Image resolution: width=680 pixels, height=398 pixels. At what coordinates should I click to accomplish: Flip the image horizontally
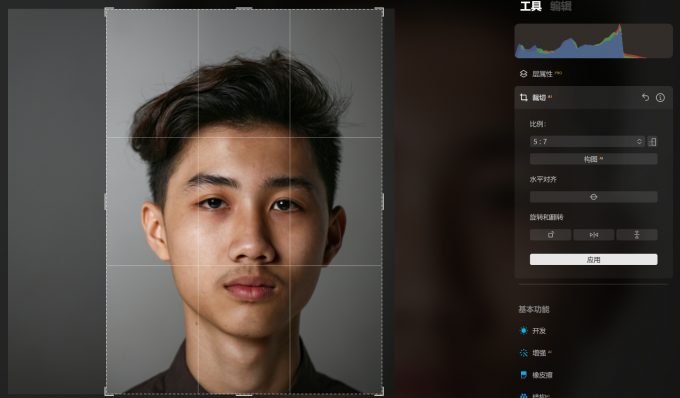[x=594, y=235]
